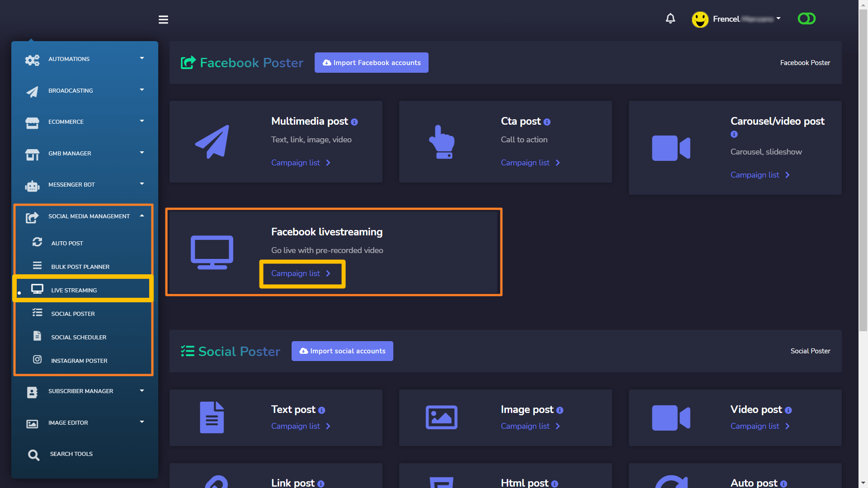Click the Image post picture icon

[442, 418]
